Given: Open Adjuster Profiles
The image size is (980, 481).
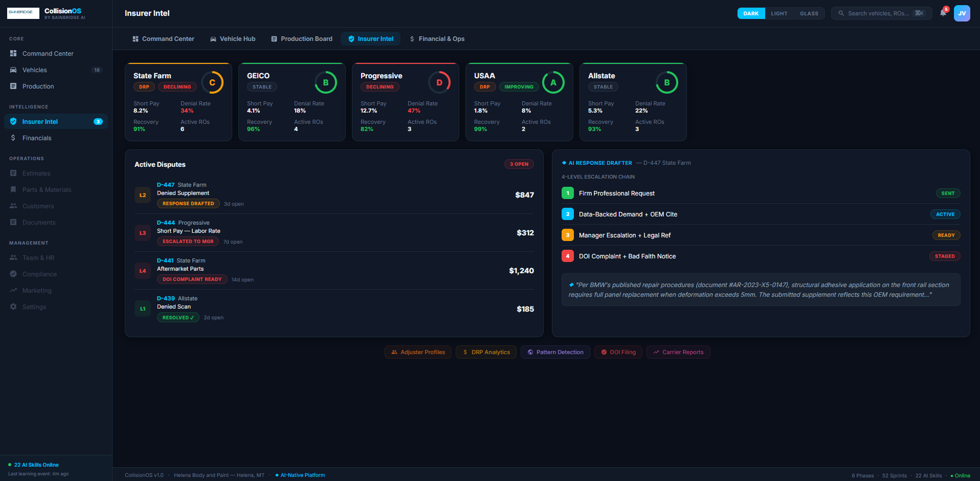Looking at the screenshot, I should 418,352.
